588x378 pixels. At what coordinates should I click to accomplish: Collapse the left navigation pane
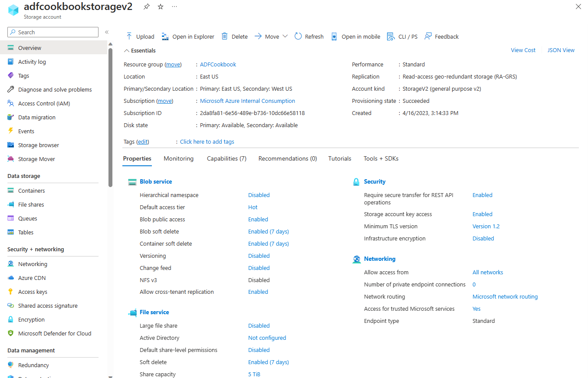tap(107, 32)
